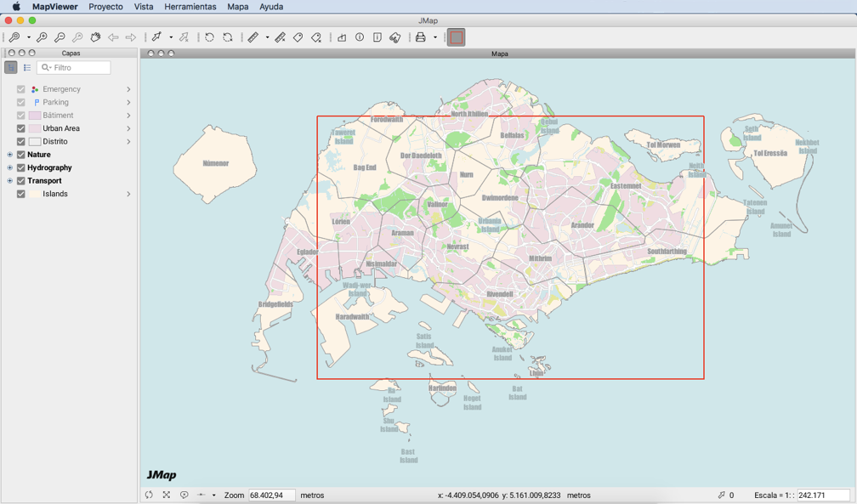Viewport: 857px width, 504px height.
Task: Open the Emergency layer options arrow
Action: click(128, 88)
